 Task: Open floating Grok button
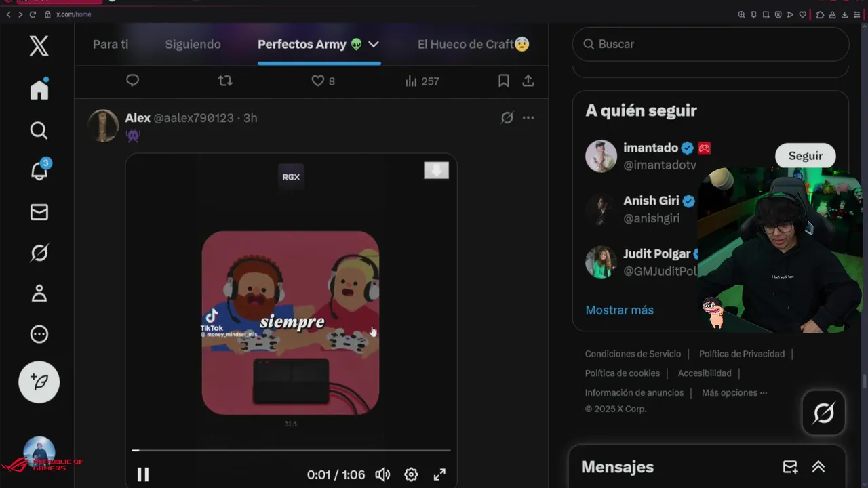coord(824,413)
